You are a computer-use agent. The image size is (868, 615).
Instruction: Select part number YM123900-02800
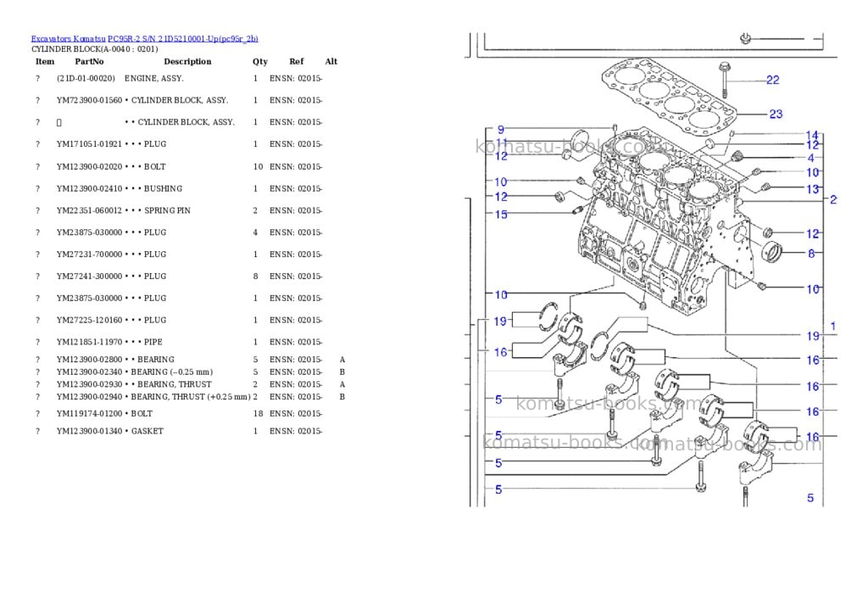pyautogui.click(x=89, y=360)
